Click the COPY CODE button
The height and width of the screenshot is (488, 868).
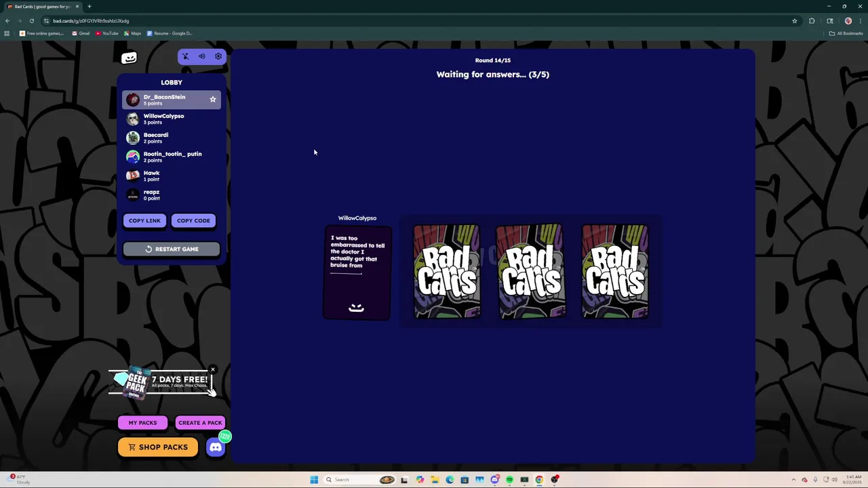(193, 220)
